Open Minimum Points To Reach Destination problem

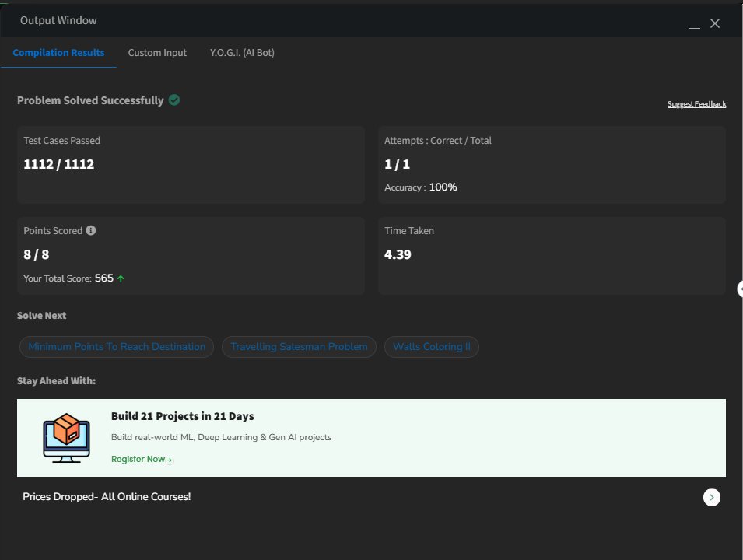point(117,347)
